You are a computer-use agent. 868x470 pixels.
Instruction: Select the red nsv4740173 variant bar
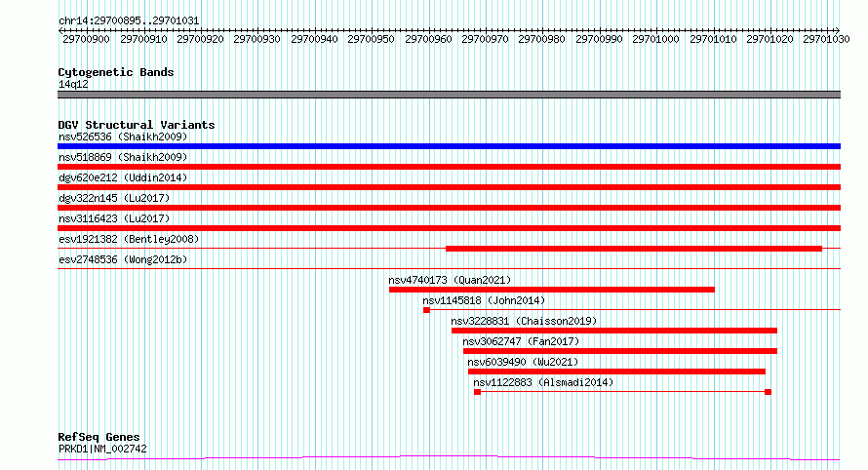[552, 290]
